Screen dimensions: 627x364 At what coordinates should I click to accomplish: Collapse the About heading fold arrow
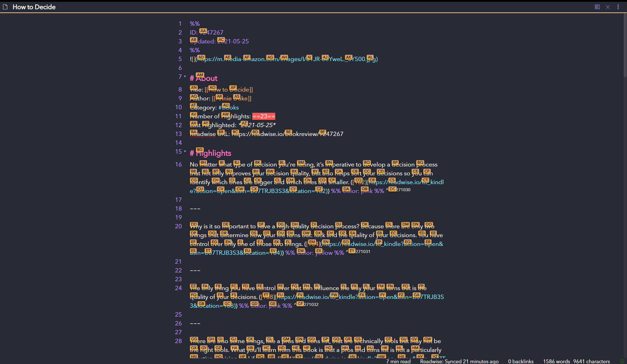(x=185, y=76)
